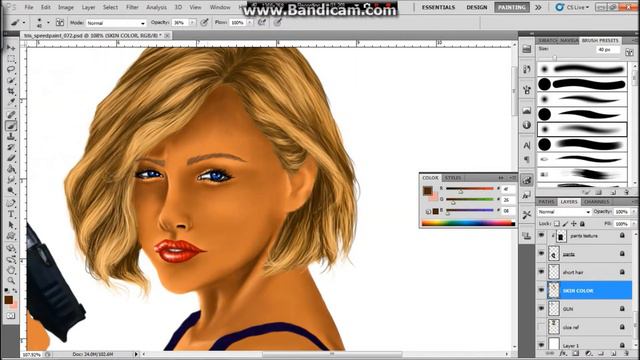640x360 pixels.
Task: Hide the SKIN COLOR layer
Action: point(541,290)
